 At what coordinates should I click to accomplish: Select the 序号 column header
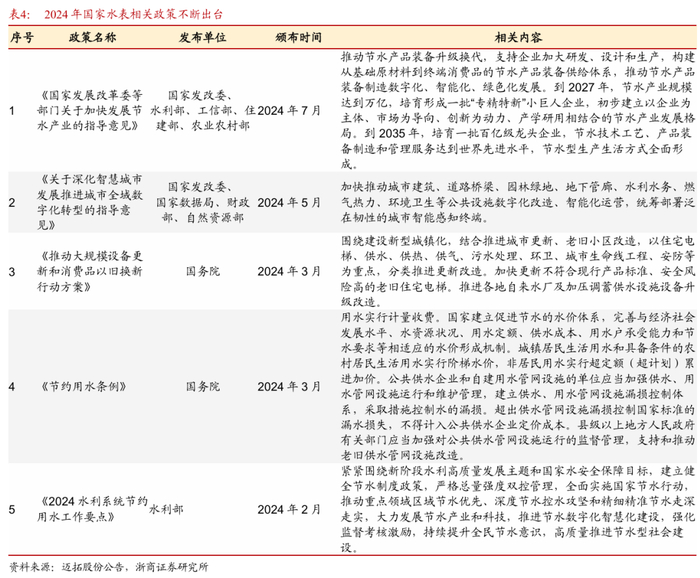[22, 37]
